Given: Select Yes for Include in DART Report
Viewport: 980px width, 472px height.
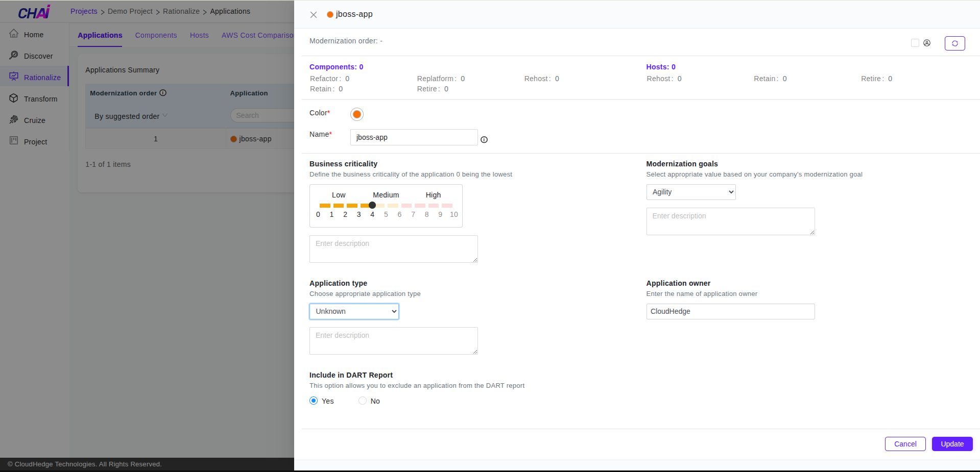Looking at the screenshot, I should pos(314,401).
